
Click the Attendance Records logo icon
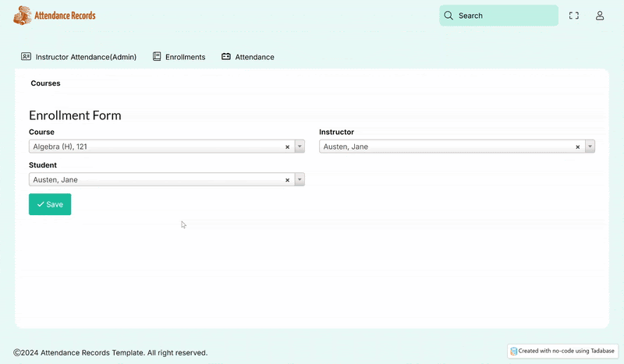pyautogui.click(x=23, y=16)
